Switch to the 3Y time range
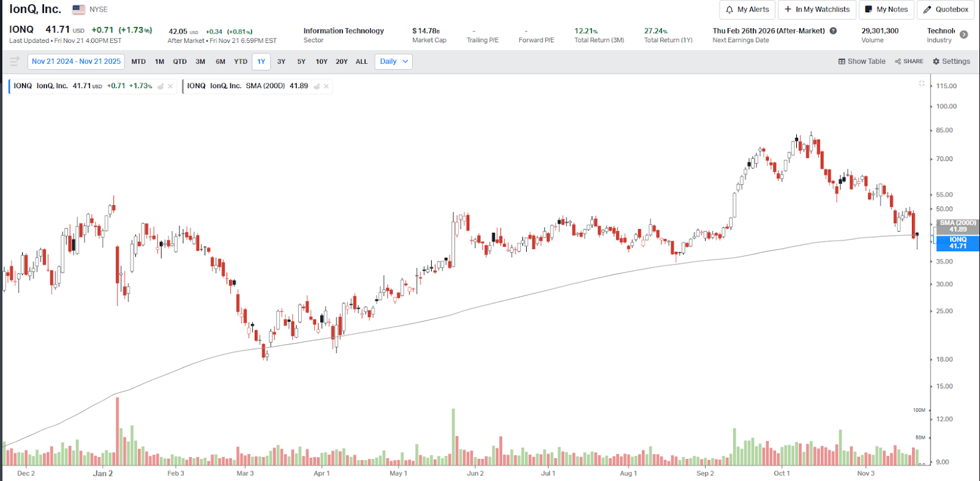Screen dimensions: 980x481 [x=281, y=61]
